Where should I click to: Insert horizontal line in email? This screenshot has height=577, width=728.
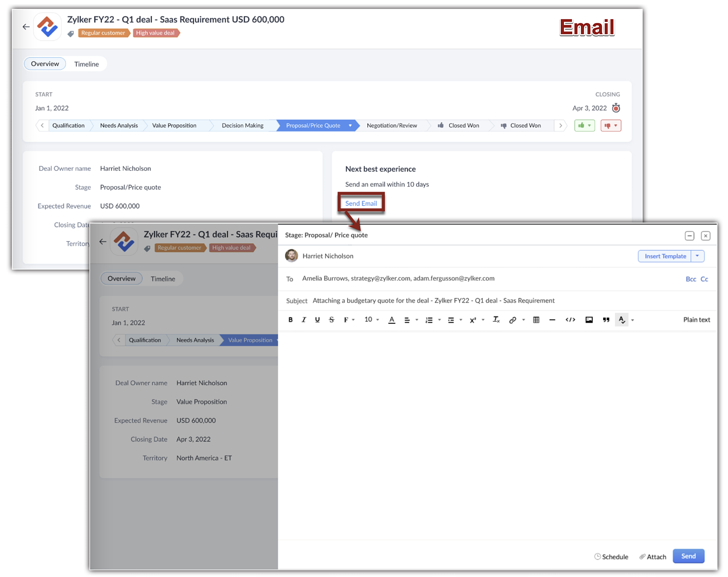point(552,320)
